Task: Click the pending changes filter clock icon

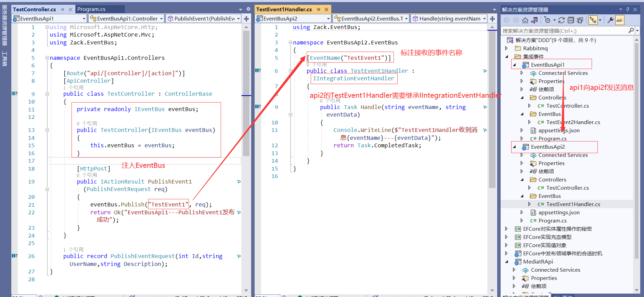Action: coord(548,20)
